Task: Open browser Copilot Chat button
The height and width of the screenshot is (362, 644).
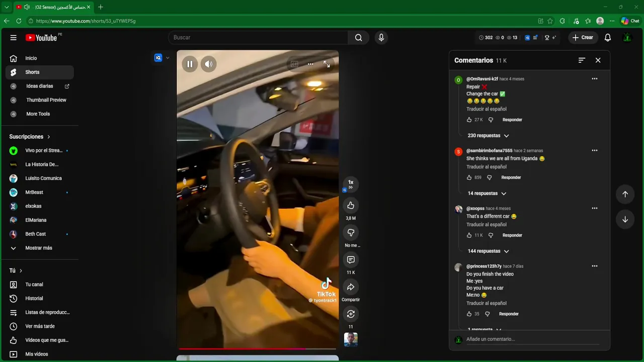Action: click(630, 21)
